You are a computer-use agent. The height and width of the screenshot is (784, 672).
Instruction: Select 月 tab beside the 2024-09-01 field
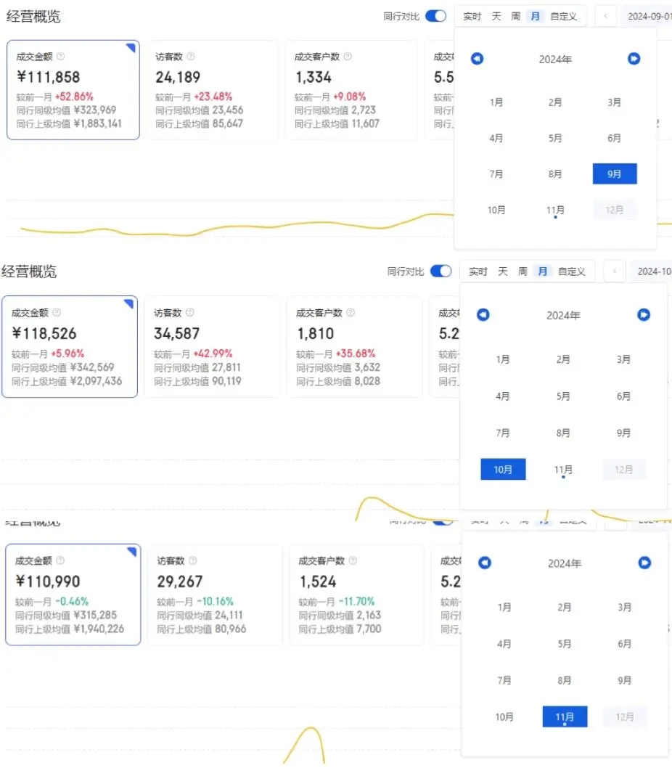[x=535, y=17]
